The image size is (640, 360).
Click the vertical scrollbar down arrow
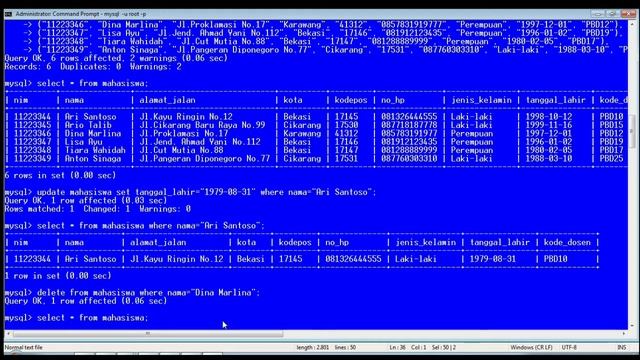(632, 325)
